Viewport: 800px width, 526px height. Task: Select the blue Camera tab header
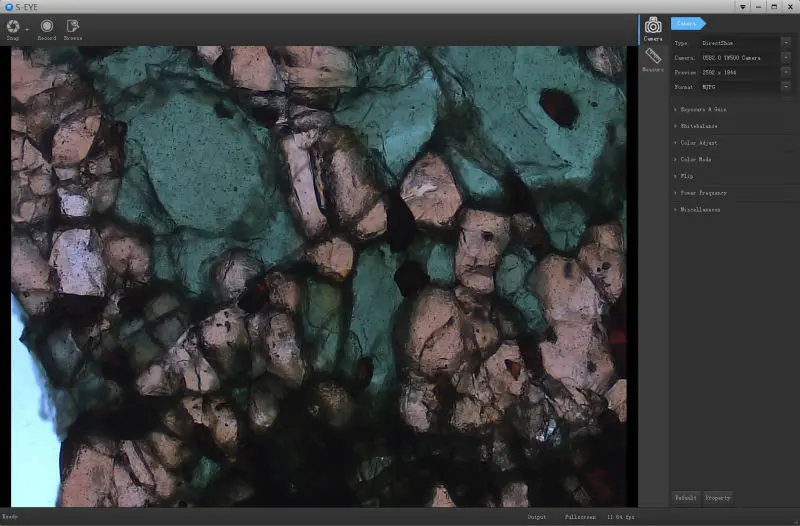(687, 23)
